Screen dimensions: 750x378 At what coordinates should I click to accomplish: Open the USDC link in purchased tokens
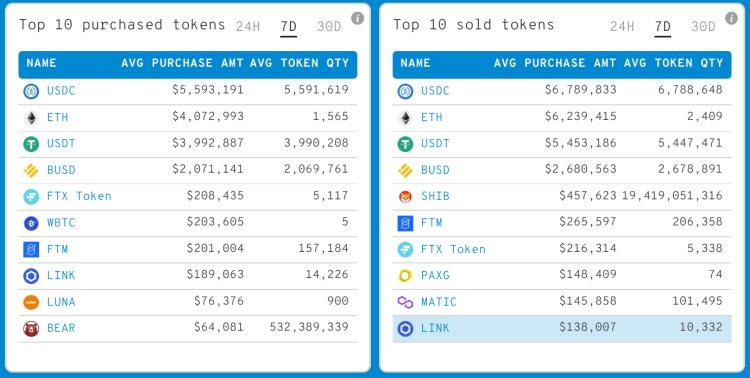pos(61,91)
